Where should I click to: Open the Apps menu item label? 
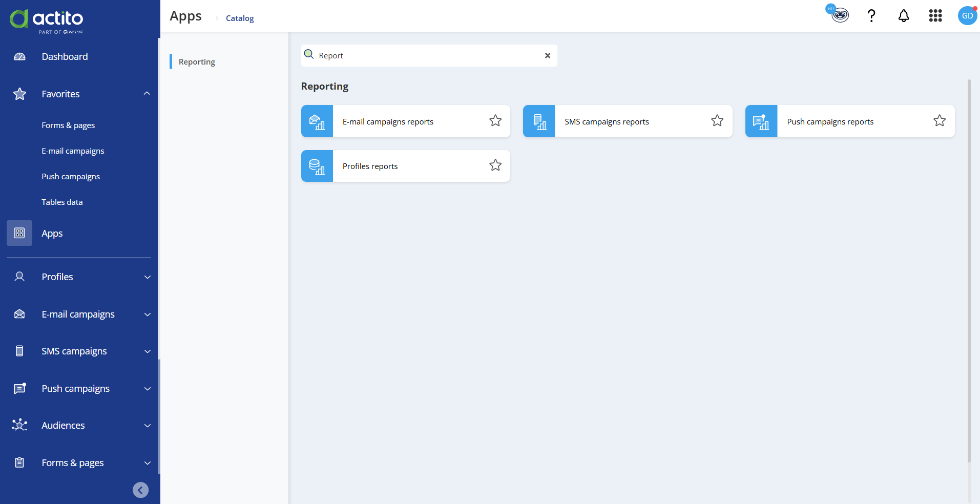click(x=52, y=234)
